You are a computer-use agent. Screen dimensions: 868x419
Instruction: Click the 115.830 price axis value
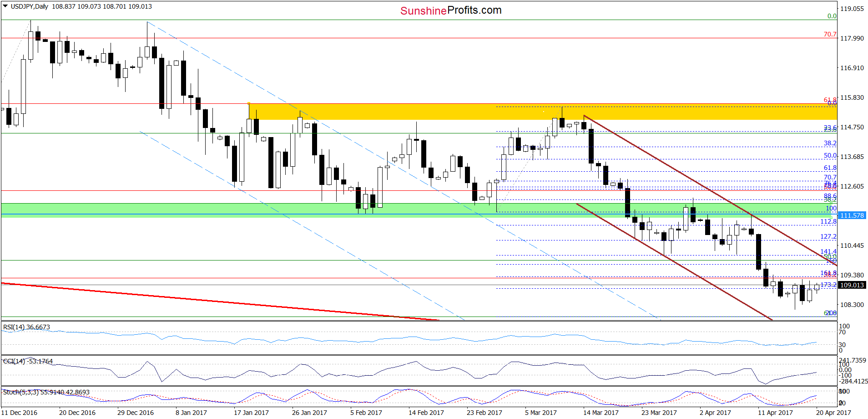pos(852,97)
